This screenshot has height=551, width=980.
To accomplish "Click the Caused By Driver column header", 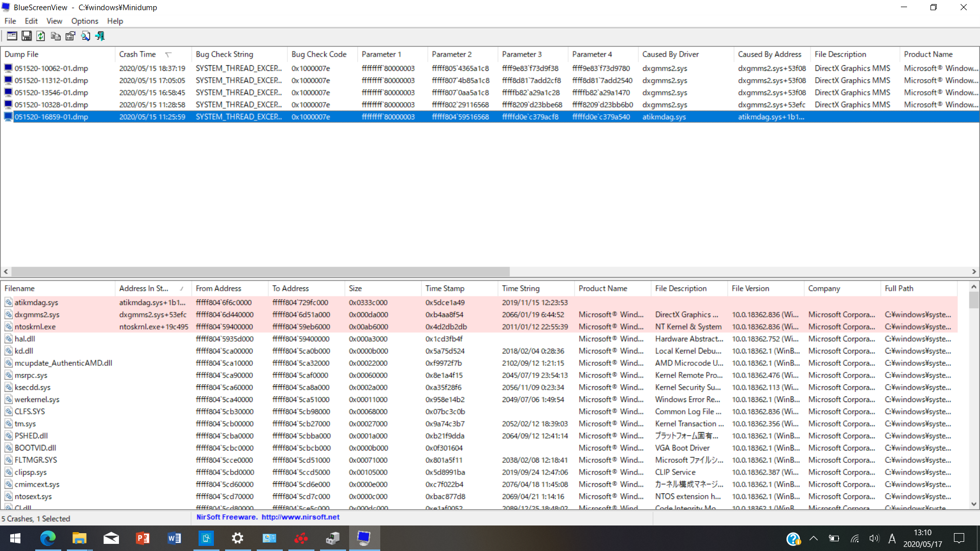I will (x=686, y=54).
